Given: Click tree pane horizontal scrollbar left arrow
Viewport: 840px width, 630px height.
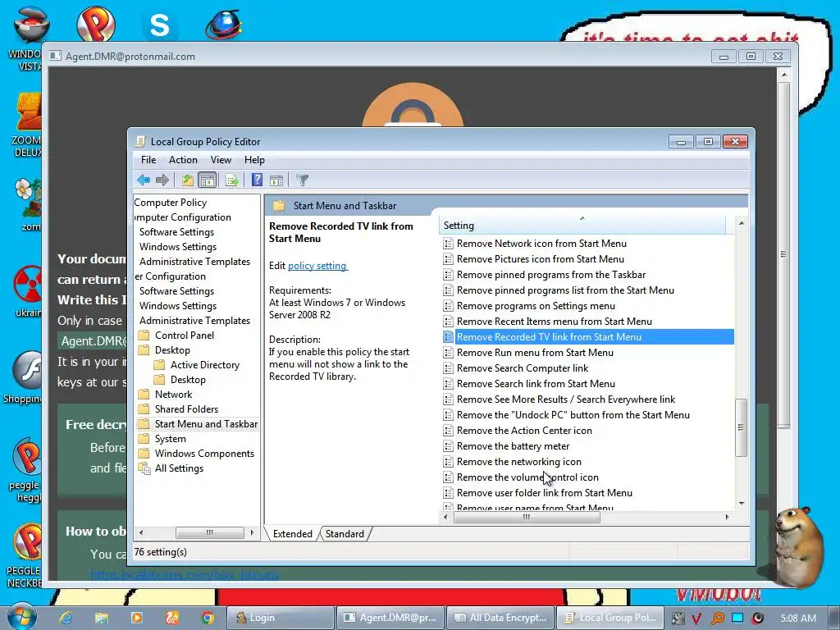Looking at the screenshot, I should coord(141,532).
